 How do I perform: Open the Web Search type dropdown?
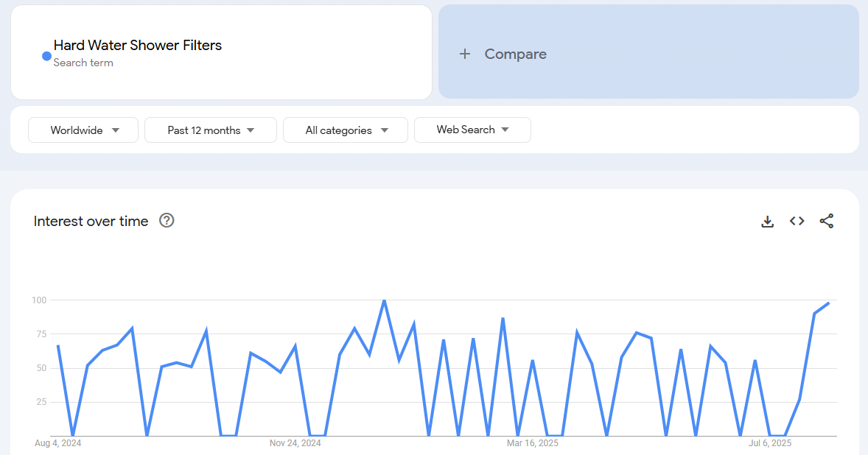point(472,130)
